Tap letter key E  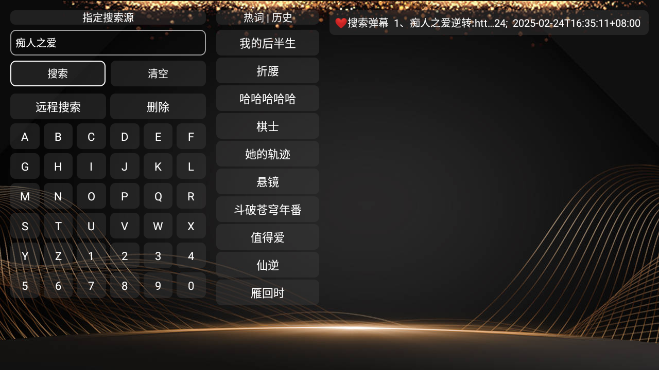[158, 137]
